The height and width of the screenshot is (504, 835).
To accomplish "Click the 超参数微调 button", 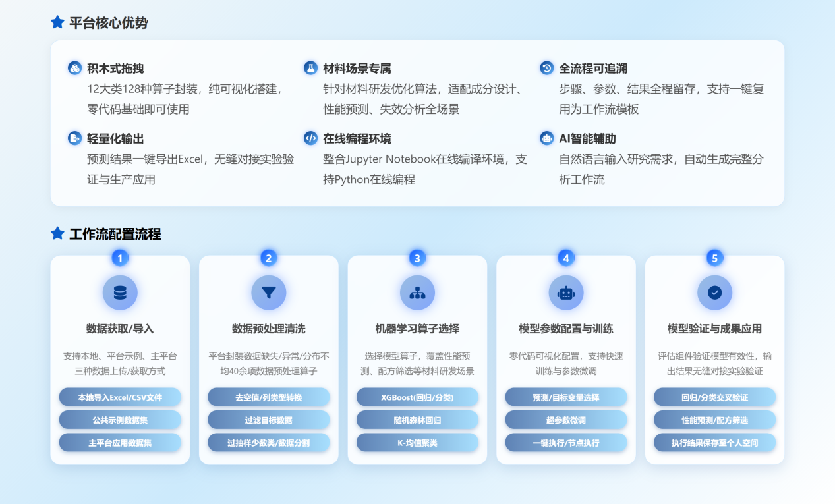I will 565,420.
